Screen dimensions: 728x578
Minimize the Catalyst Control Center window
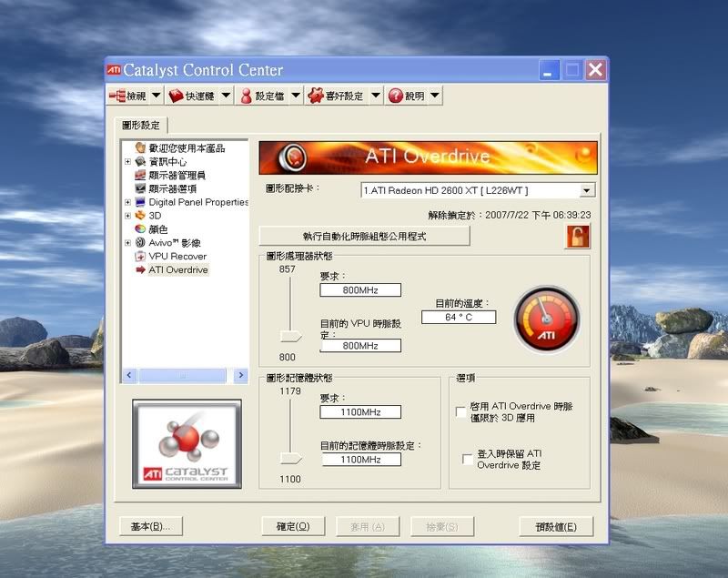[x=549, y=71]
